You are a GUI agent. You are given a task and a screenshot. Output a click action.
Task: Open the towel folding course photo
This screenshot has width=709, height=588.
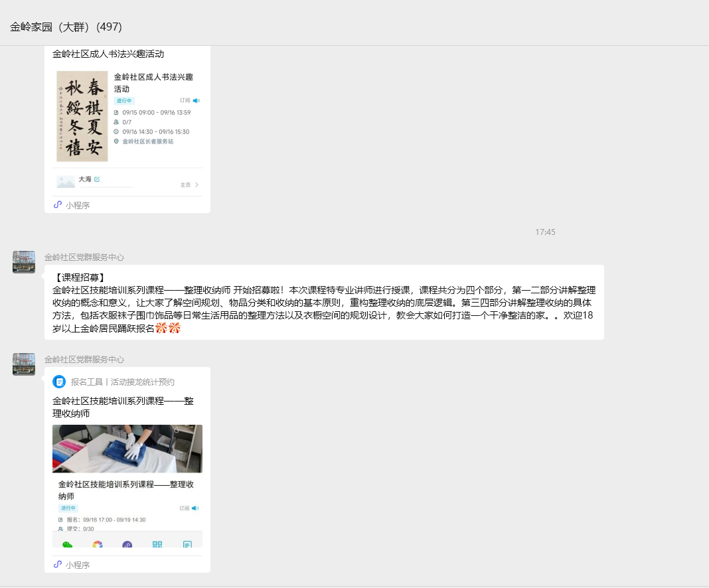(x=127, y=449)
